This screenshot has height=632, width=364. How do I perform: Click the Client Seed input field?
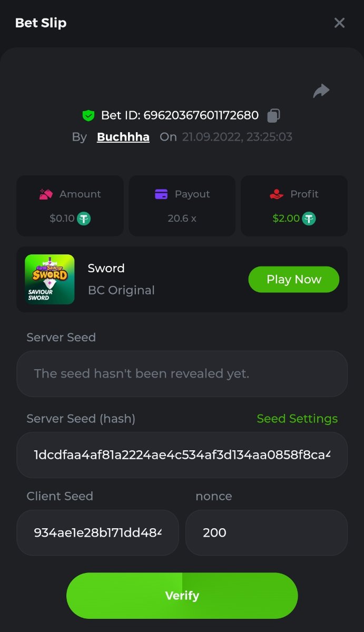click(x=97, y=532)
